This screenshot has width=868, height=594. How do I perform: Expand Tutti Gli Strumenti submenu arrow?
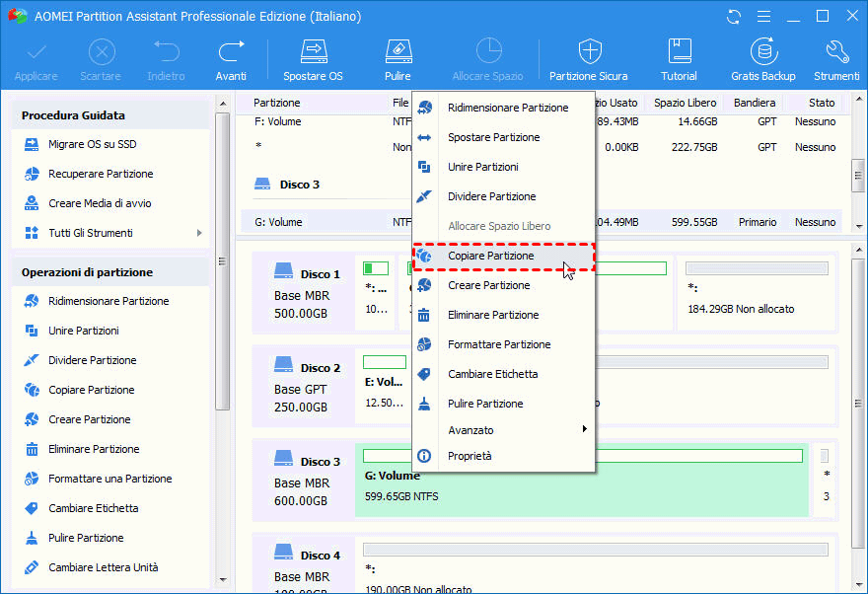(199, 233)
